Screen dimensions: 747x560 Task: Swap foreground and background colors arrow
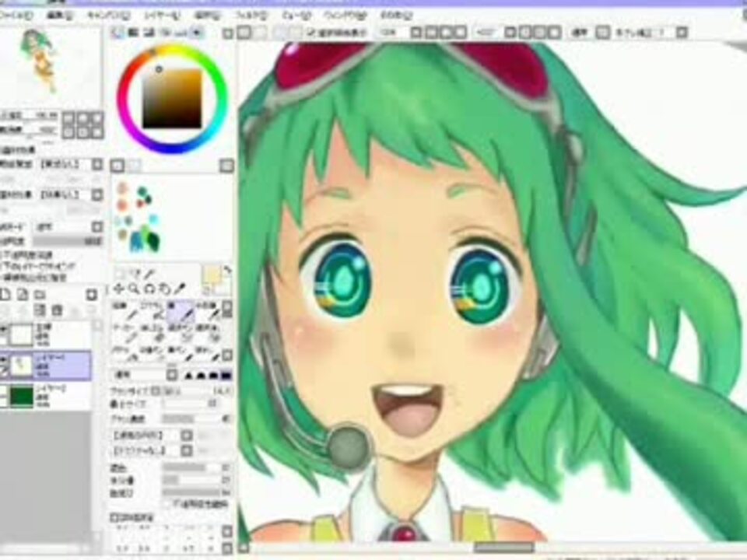227,270
